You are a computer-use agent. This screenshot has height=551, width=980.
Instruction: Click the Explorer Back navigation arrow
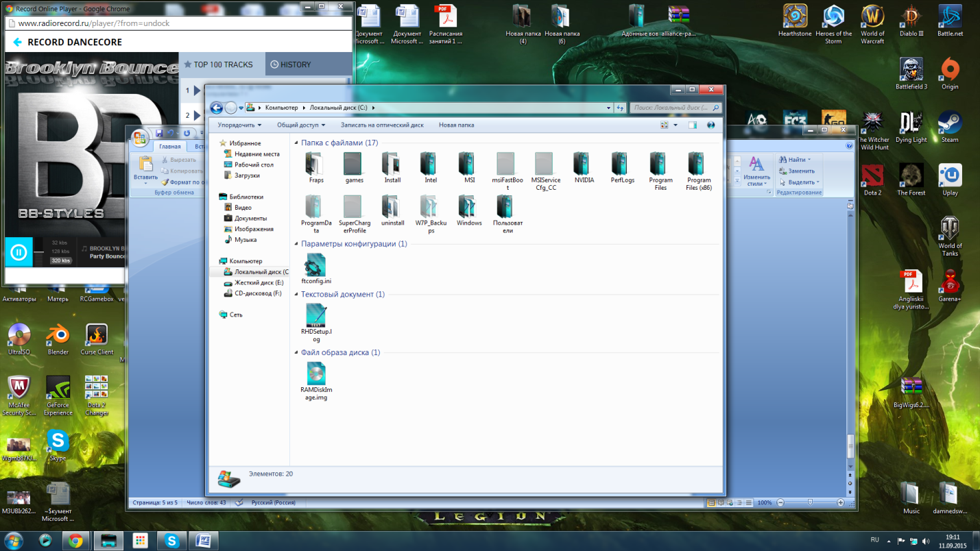pos(216,108)
